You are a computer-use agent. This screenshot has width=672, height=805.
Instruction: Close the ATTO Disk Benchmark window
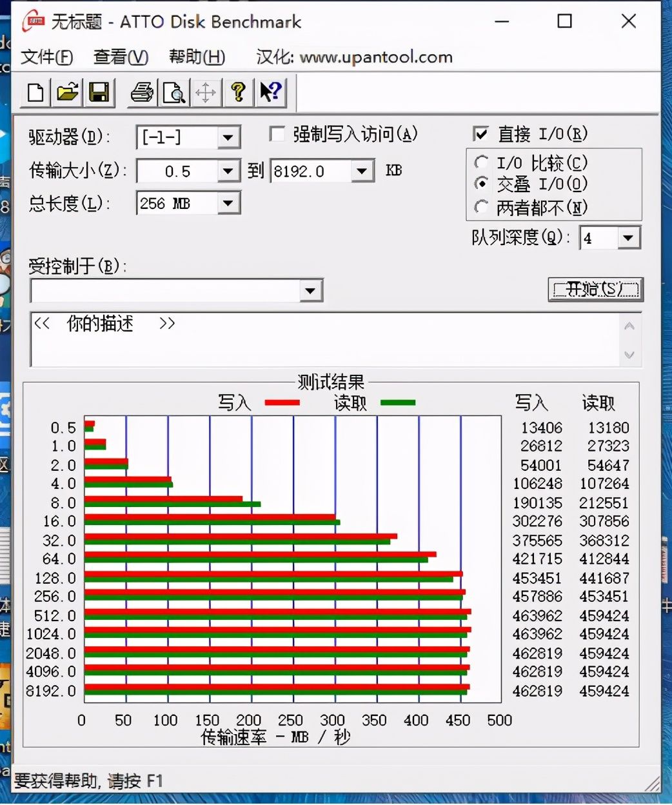point(629,21)
